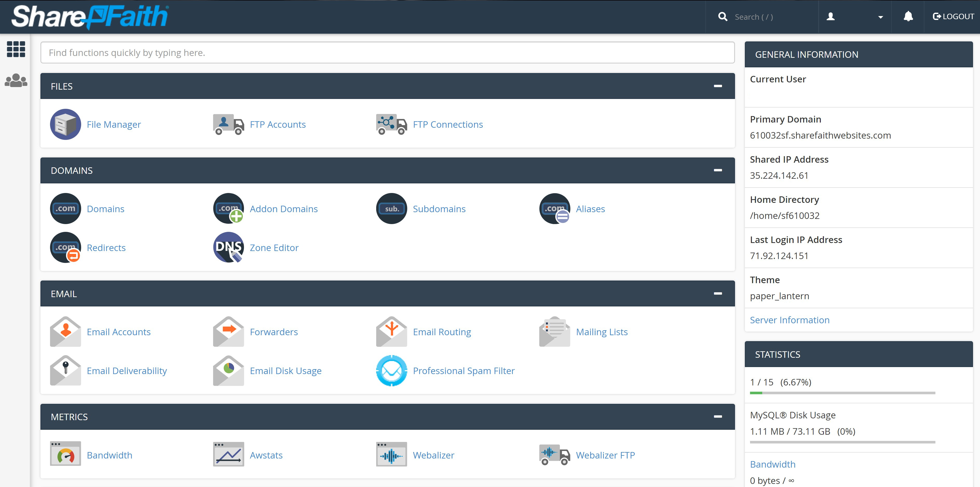
Task: Click the LOGOUT button
Action: coord(953,16)
